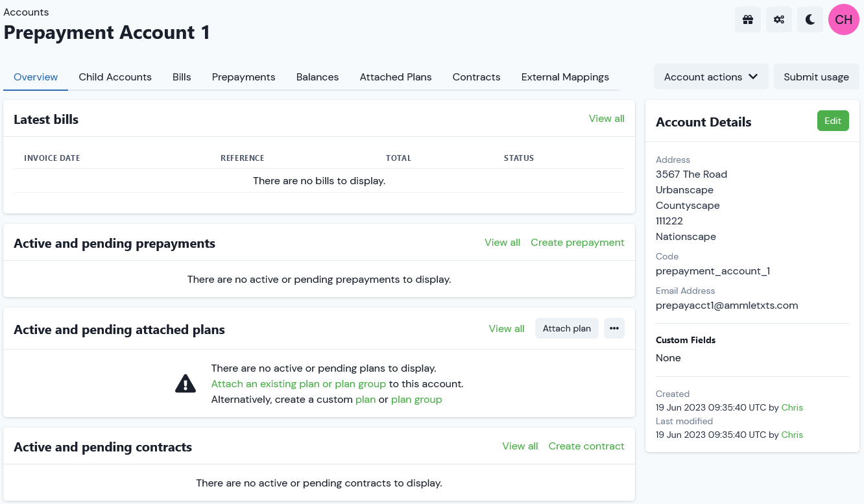Click the Chris link next to Created
Image resolution: width=864 pixels, height=504 pixels.
(x=792, y=407)
